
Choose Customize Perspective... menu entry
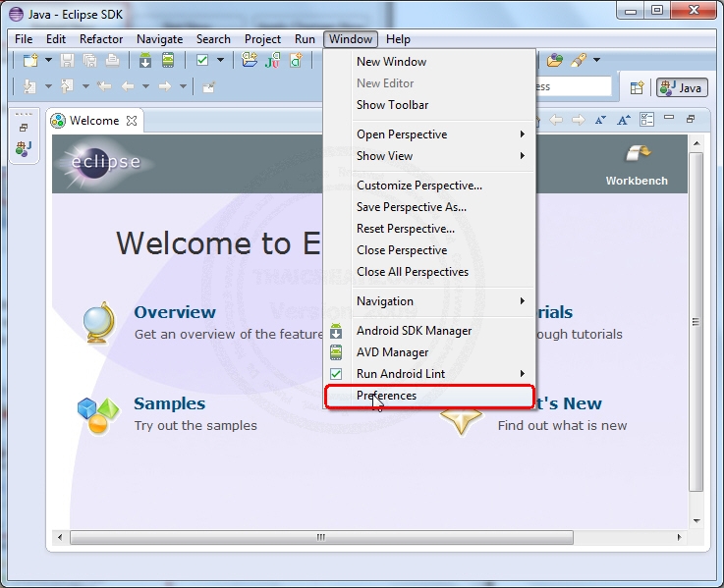point(430,186)
